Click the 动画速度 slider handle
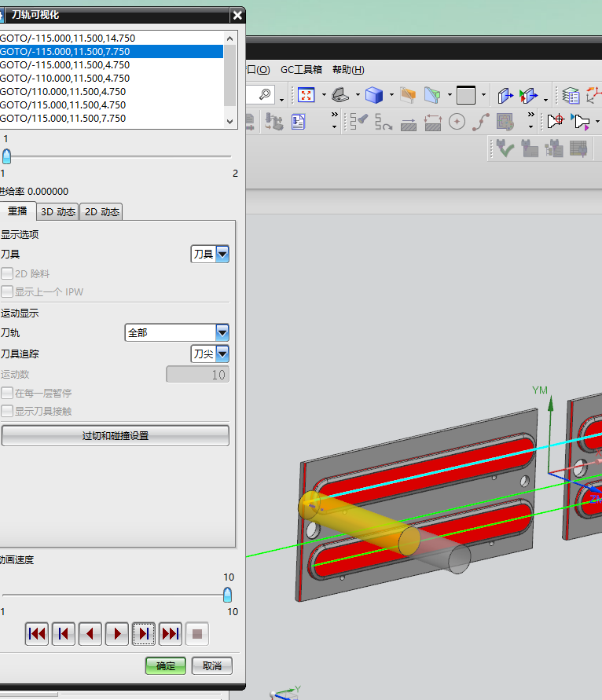 [x=227, y=595]
